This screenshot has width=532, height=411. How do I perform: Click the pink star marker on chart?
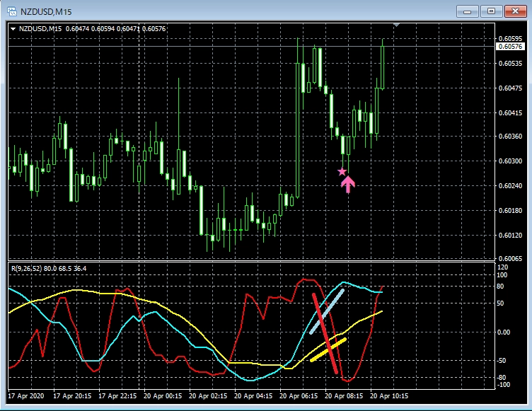(x=342, y=171)
